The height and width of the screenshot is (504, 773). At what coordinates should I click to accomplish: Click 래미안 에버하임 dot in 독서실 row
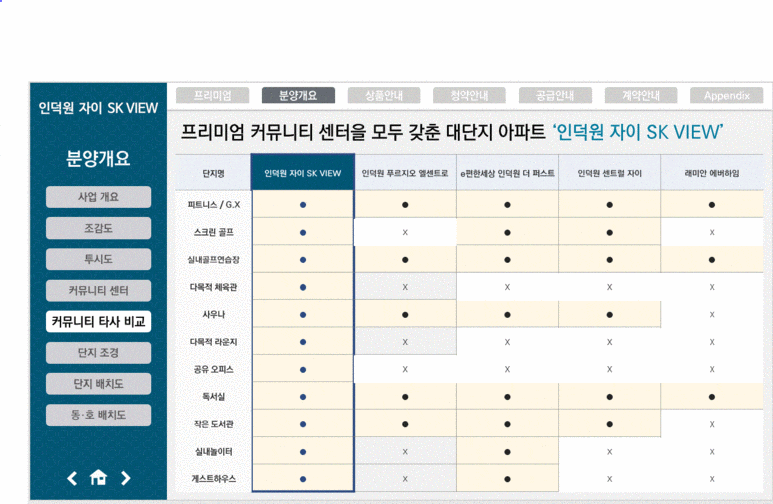[x=712, y=396]
